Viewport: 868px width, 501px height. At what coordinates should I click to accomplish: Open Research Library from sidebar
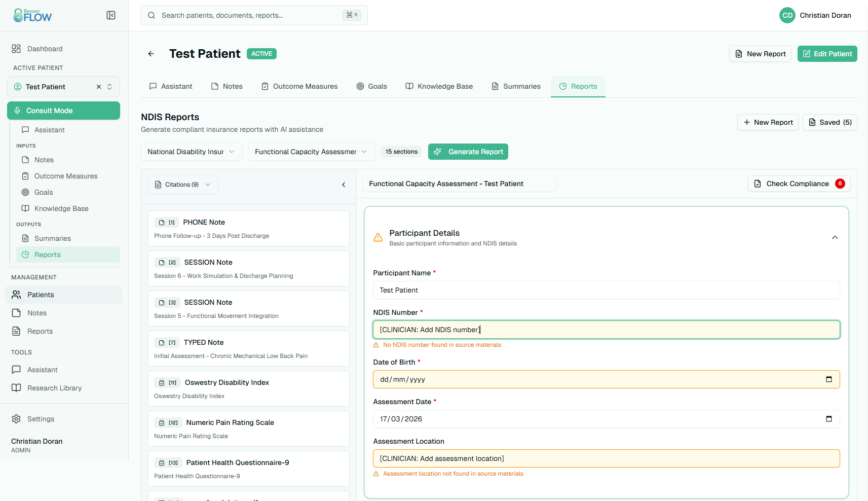tap(54, 388)
